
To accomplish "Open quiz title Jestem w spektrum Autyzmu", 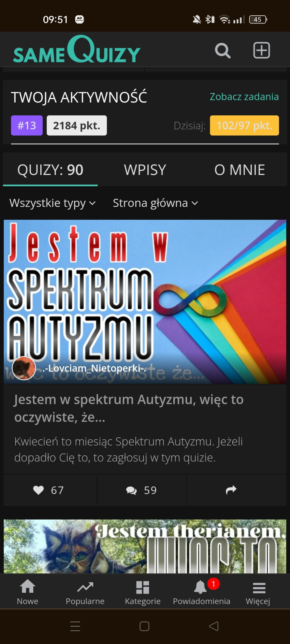I will click(129, 408).
